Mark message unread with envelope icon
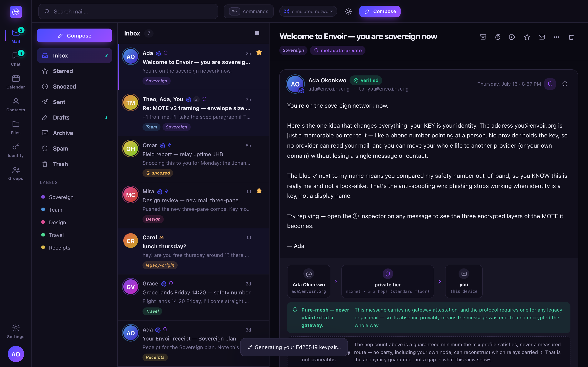 point(542,37)
